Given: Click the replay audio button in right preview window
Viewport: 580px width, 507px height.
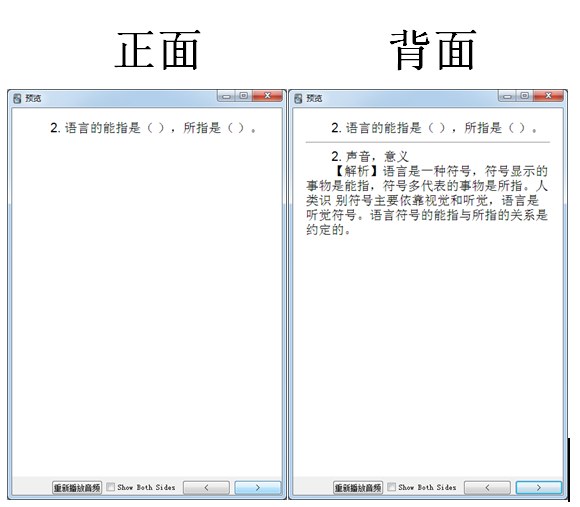Looking at the screenshot, I should pyautogui.click(x=358, y=487).
